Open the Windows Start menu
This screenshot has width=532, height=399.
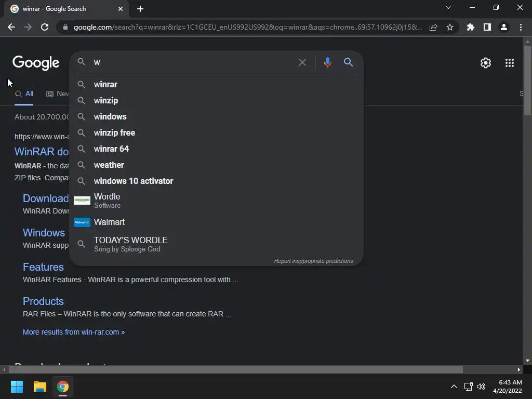17,387
